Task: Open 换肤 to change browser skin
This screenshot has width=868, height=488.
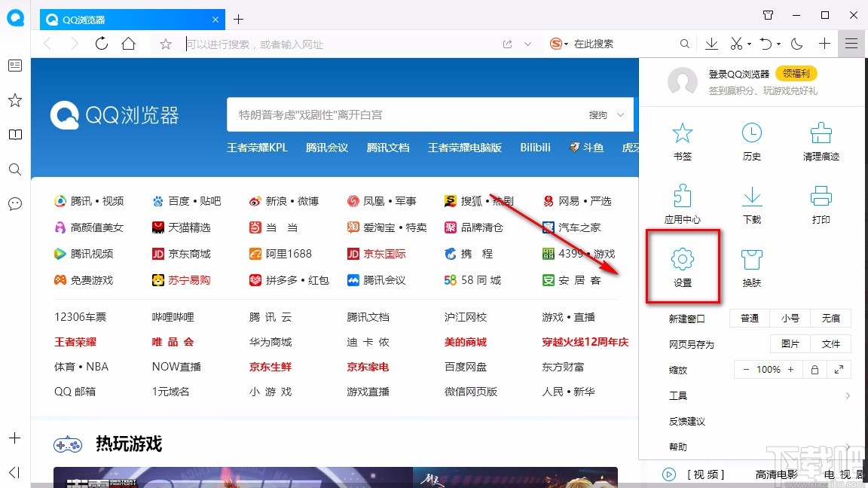Action: pos(751,265)
